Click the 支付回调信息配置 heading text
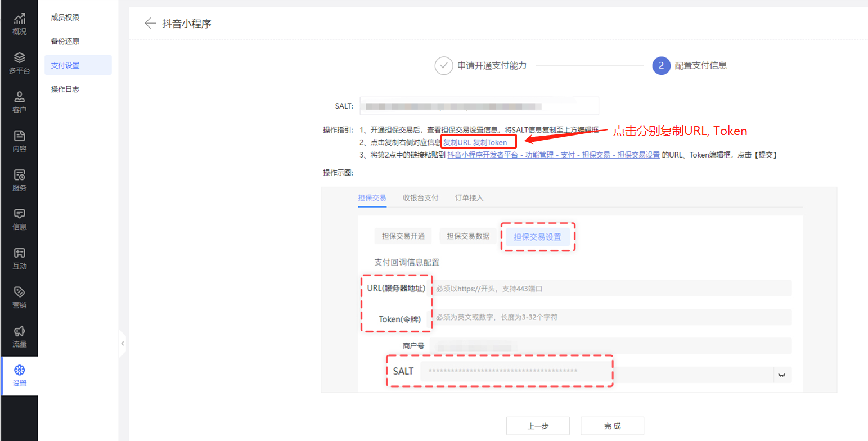 407,262
